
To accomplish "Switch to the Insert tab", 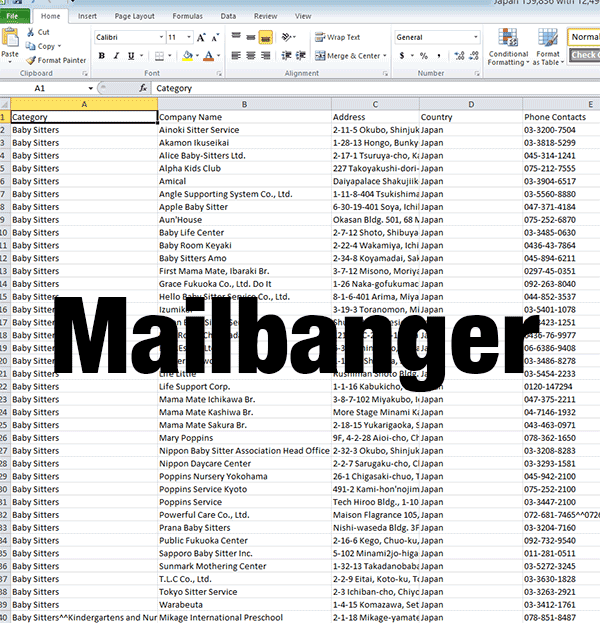I will click(87, 16).
